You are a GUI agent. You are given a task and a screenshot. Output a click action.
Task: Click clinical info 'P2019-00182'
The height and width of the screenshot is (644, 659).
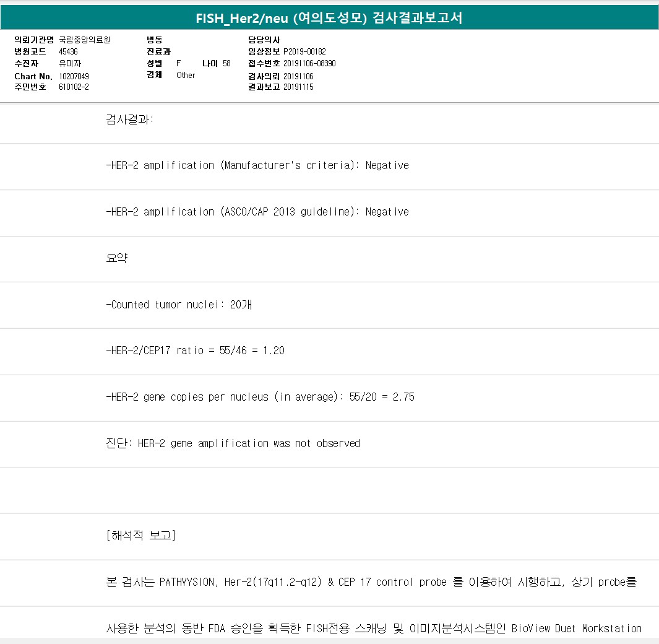(x=304, y=51)
